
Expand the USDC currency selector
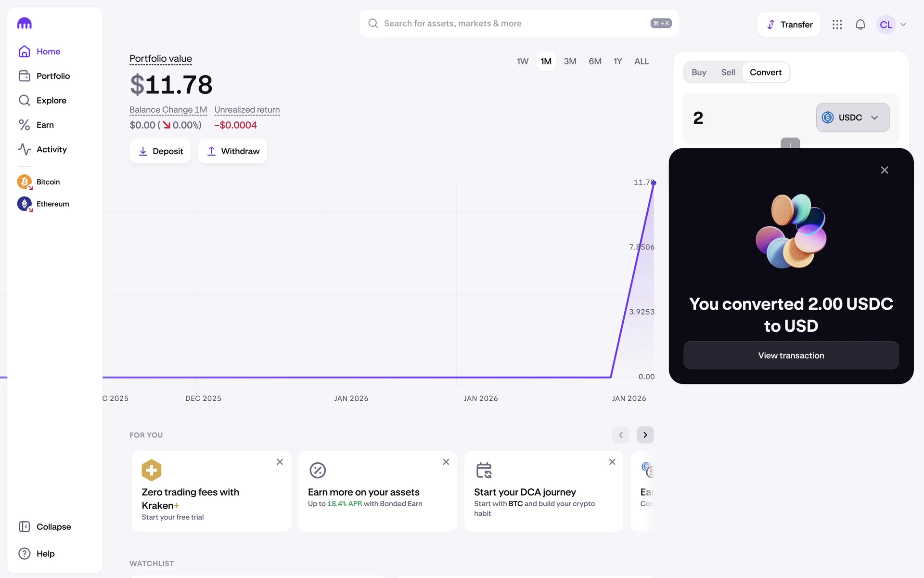852,118
